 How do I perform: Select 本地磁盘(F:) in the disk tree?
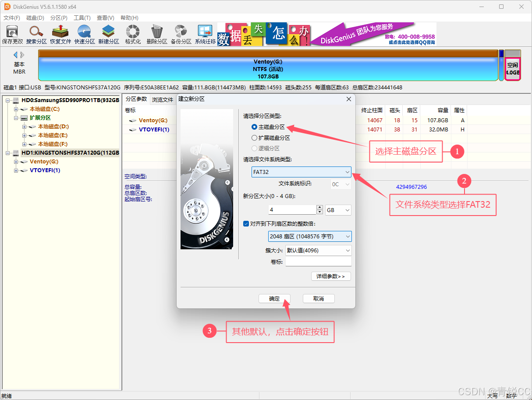(53, 144)
